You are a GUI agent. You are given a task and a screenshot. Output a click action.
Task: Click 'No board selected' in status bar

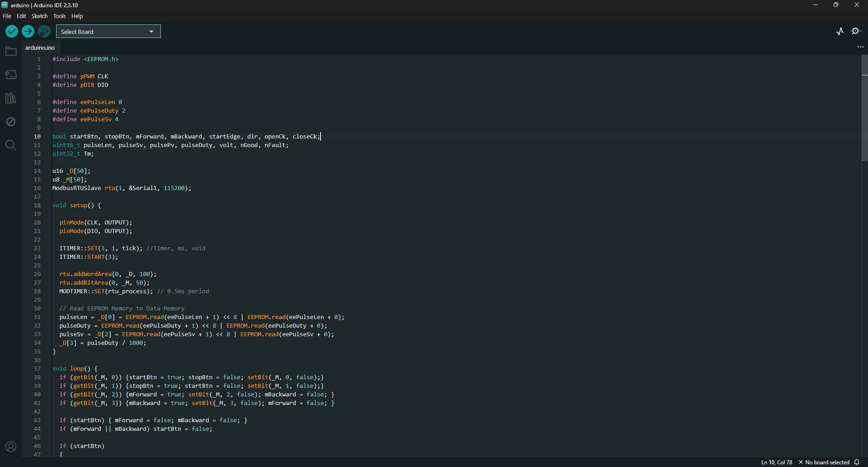point(824,462)
